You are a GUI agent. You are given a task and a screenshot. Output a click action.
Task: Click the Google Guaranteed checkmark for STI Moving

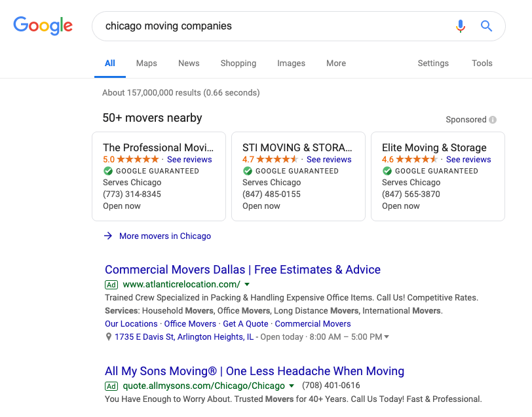(x=248, y=171)
